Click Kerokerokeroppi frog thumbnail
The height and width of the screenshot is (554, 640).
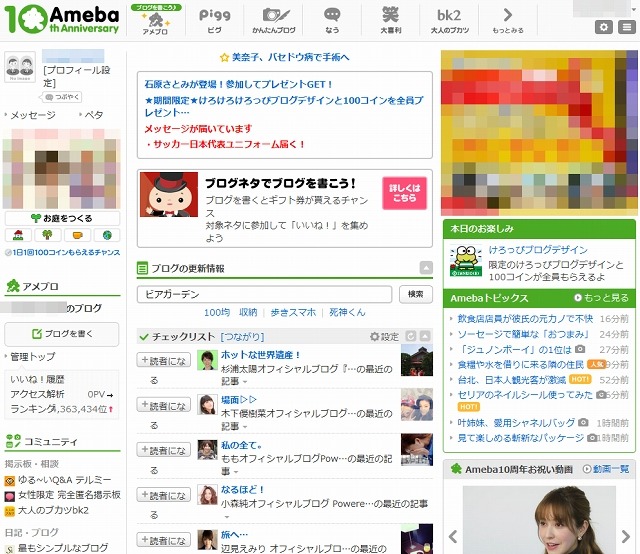466,260
